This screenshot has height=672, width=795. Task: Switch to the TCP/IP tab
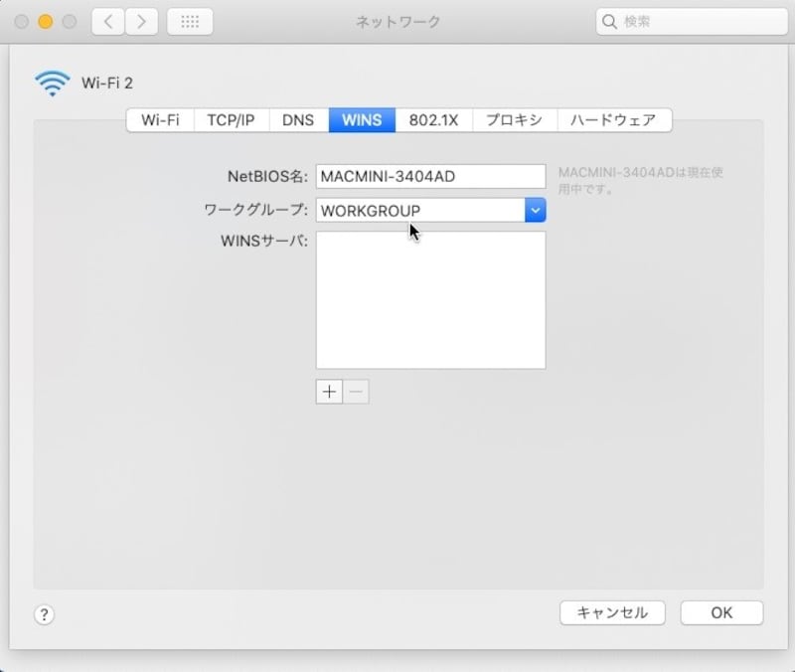coord(231,119)
